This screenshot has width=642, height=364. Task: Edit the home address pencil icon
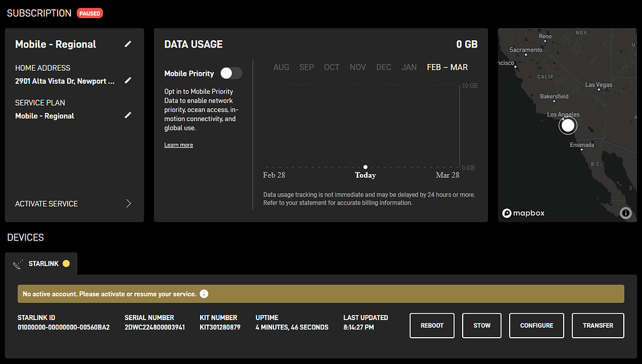tap(128, 81)
